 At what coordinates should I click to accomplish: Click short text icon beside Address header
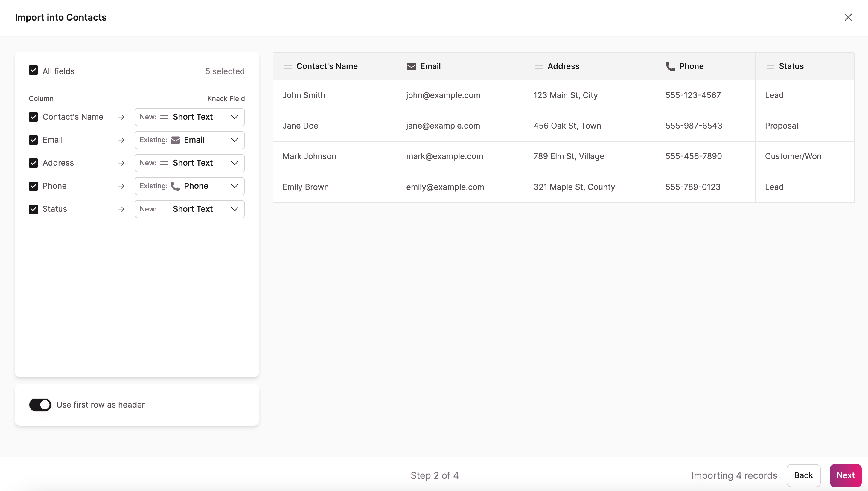539,66
